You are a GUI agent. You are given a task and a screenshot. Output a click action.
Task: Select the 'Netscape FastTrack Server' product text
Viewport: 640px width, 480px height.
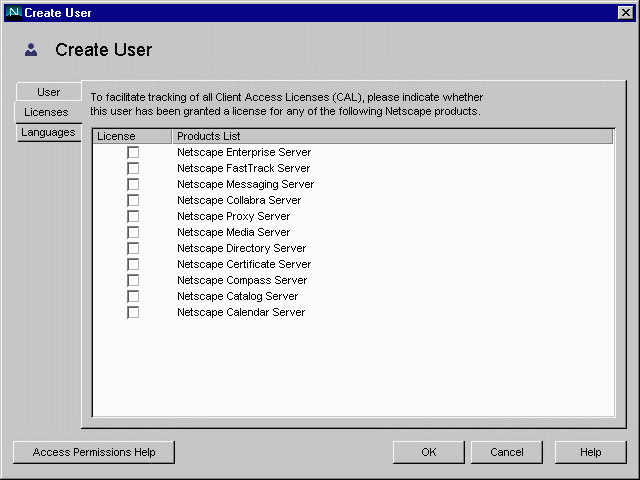244,168
